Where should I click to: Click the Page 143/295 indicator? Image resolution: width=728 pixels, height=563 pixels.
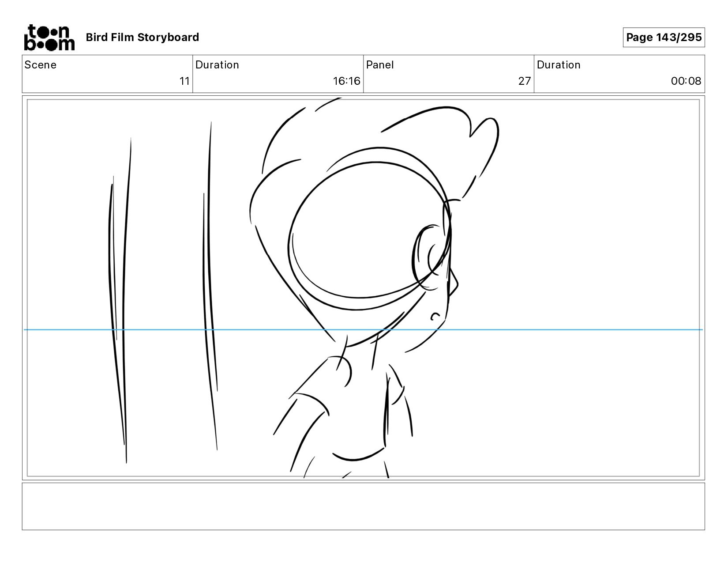click(x=664, y=37)
